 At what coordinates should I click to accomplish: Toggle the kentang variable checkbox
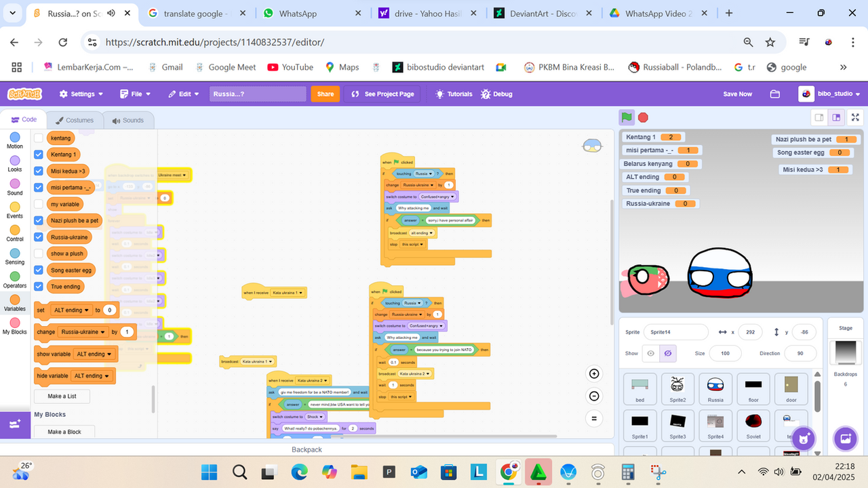pyautogui.click(x=39, y=138)
